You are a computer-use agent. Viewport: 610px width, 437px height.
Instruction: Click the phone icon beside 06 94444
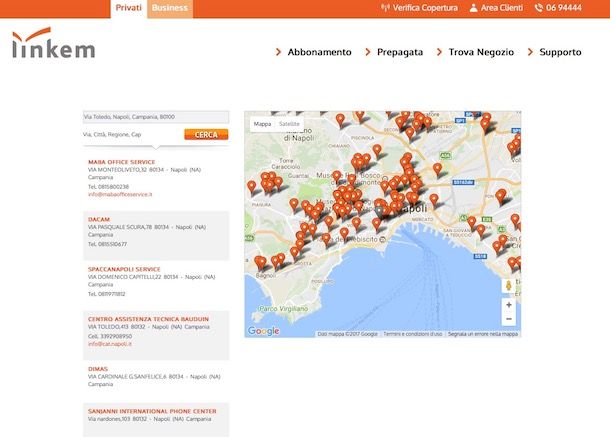537,8
